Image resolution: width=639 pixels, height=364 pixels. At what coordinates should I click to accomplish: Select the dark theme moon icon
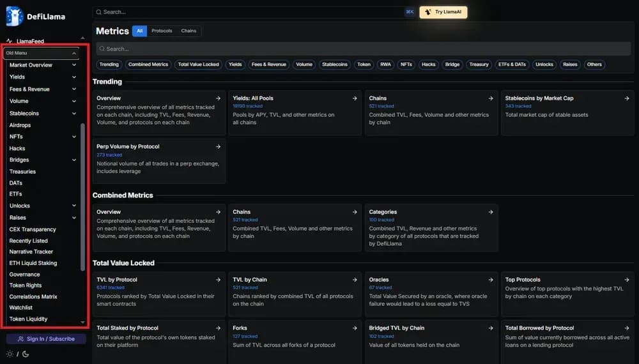[24, 354]
